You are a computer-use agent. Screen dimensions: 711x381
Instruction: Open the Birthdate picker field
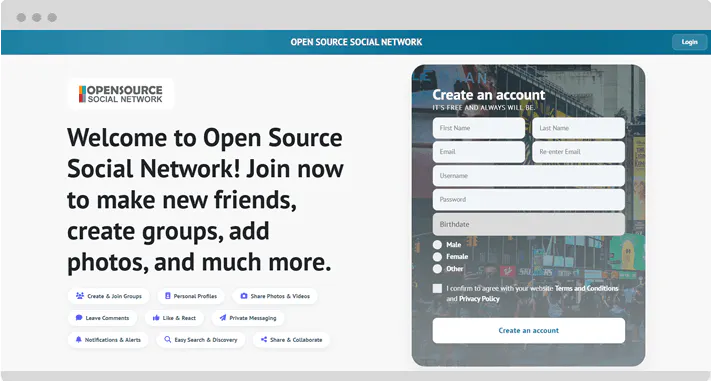(x=529, y=224)
